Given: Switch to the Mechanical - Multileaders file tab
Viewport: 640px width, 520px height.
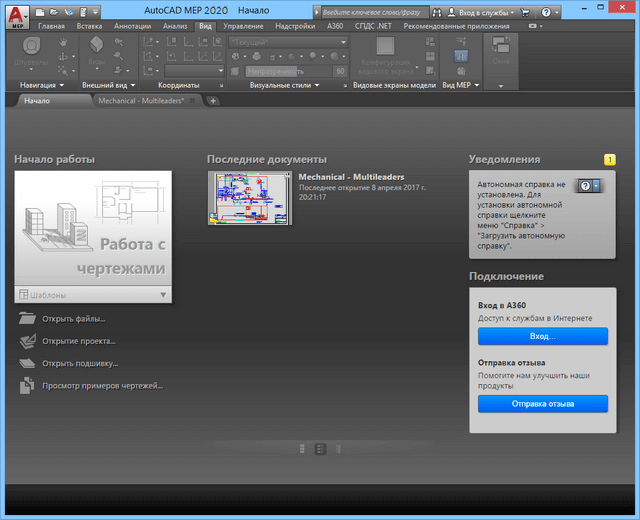Looking at the screenshot, I should tap(141, 101).
